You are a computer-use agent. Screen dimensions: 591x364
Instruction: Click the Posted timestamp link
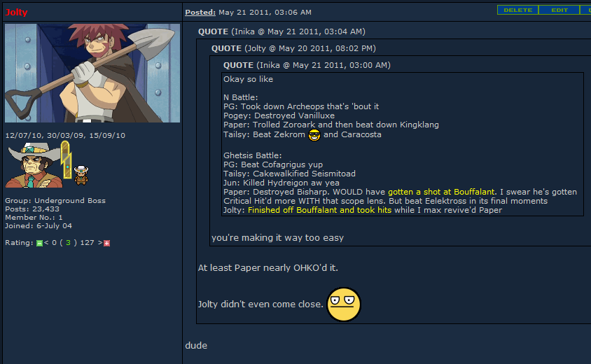(x=200, y=13)
